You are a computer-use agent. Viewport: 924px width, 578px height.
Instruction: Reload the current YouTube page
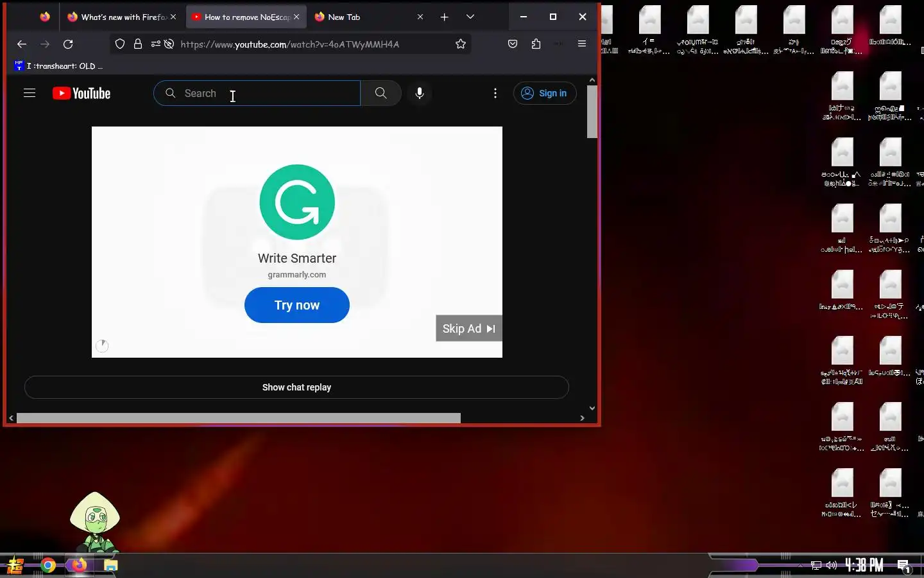click(x=68, y=44)
